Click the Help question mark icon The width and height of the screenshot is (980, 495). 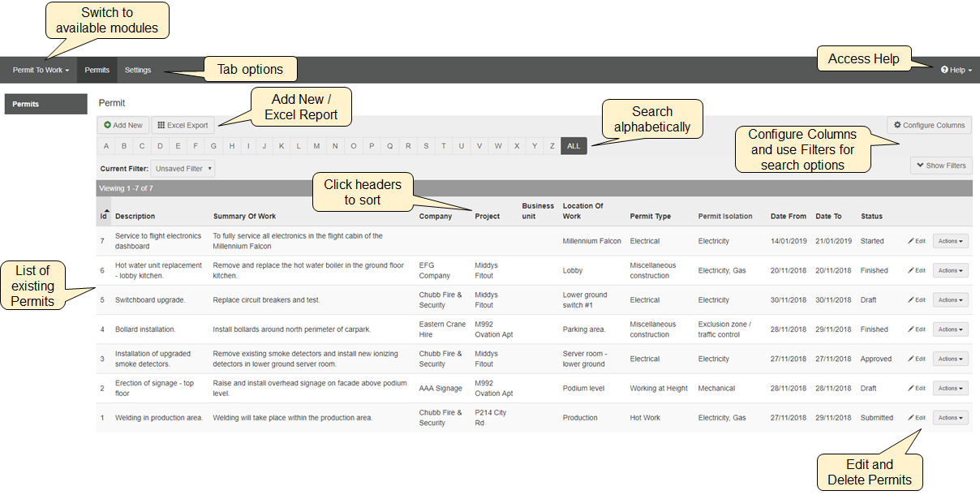point(944,71)
